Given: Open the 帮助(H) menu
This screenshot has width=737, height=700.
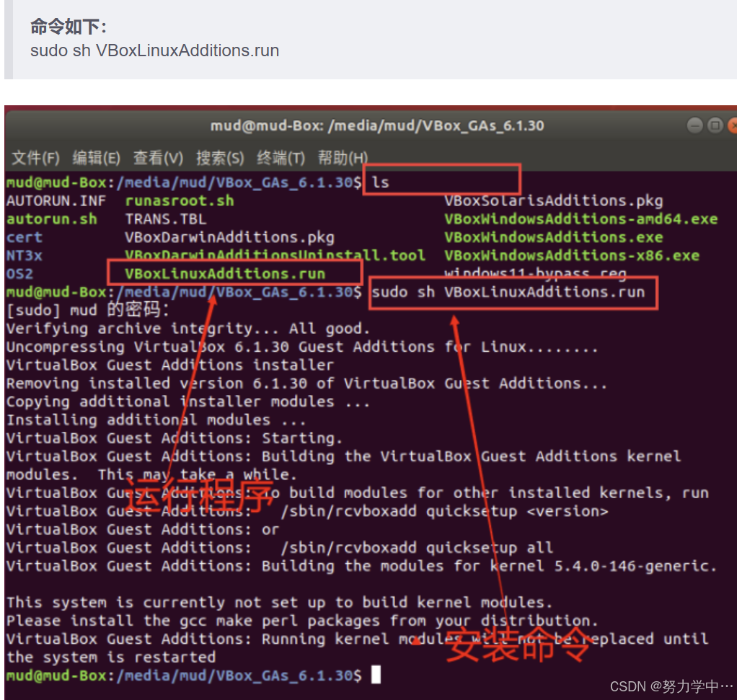Looking at the screenshot, I should [x=343, y=158].
